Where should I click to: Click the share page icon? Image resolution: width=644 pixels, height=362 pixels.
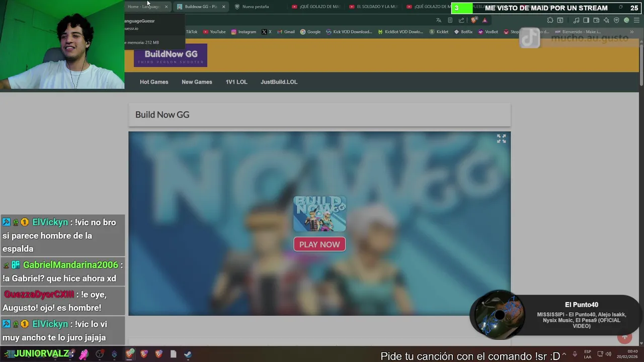[461, 20]
